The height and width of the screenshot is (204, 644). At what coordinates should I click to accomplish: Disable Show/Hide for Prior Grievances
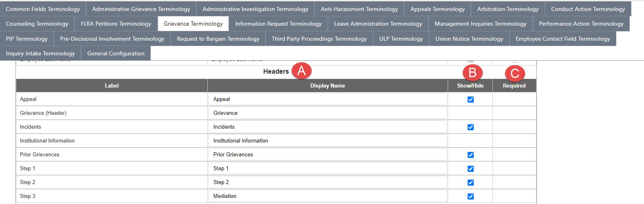pyautogui.click(x=470, y=155)
